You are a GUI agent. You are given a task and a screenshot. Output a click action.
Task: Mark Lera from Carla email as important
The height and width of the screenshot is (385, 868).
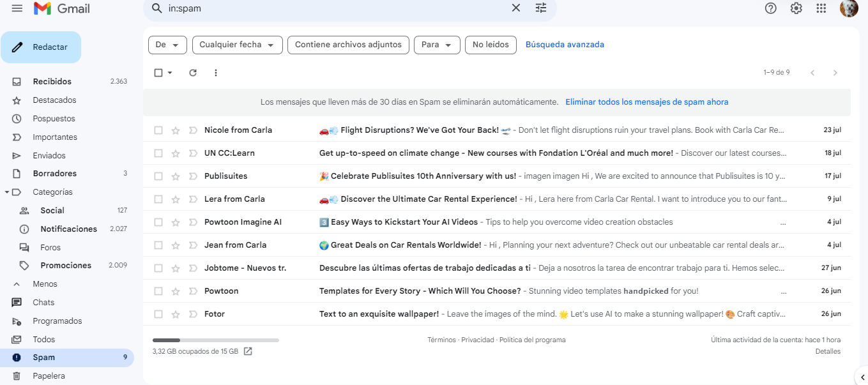coord(193,199)
